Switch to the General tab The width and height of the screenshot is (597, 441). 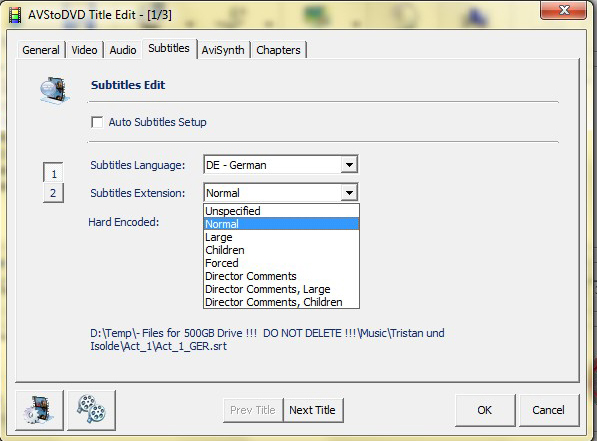coord(41,50)
